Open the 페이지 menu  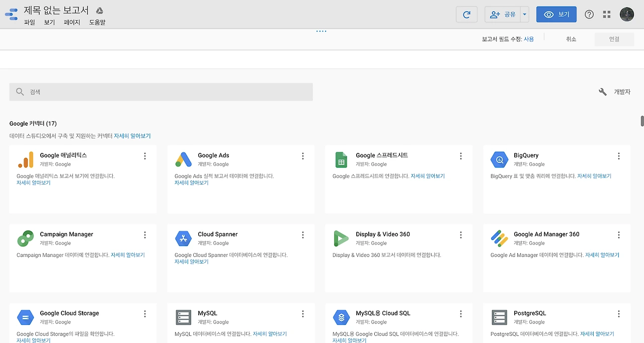coord(72,23)
